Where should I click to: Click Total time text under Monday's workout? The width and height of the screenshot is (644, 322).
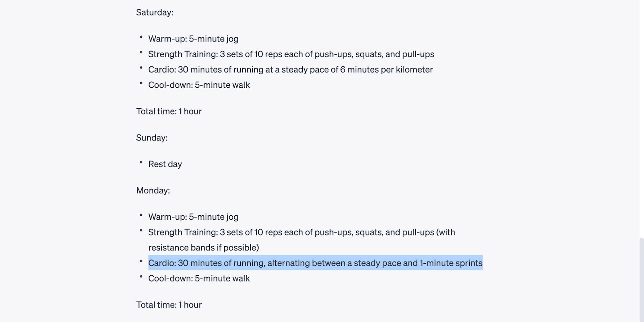[x=169, y=305]
